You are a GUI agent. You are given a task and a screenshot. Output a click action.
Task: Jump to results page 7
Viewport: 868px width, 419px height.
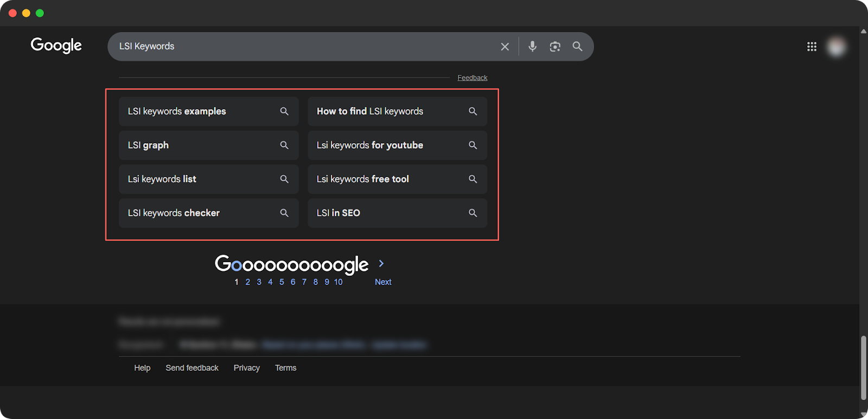click(x=304, y=282)
